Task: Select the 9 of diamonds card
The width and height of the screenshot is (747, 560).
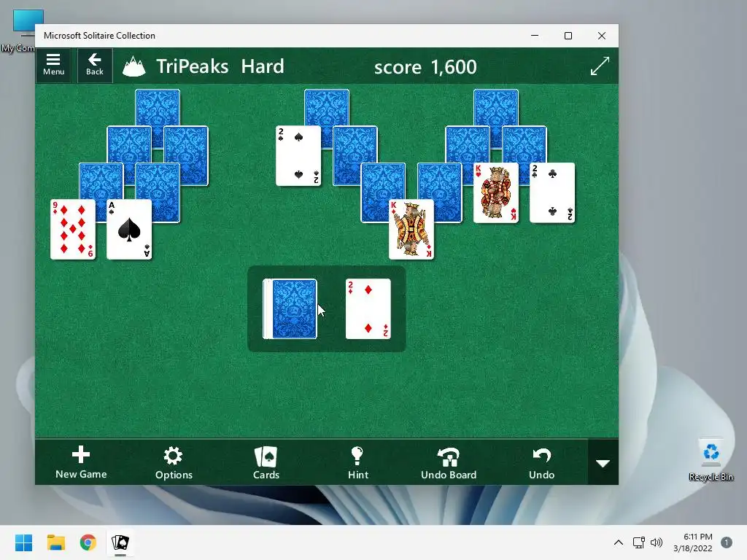Action: pyautogui.click(x=73, y=230)
